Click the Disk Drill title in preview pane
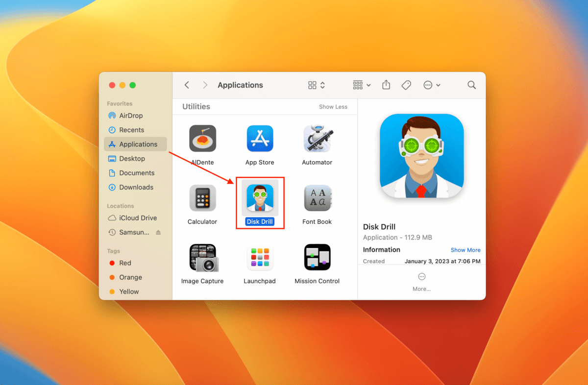Image resolution: width=588 pixels, height=385 pixels. pyautogui.click(x=379, y=227)
